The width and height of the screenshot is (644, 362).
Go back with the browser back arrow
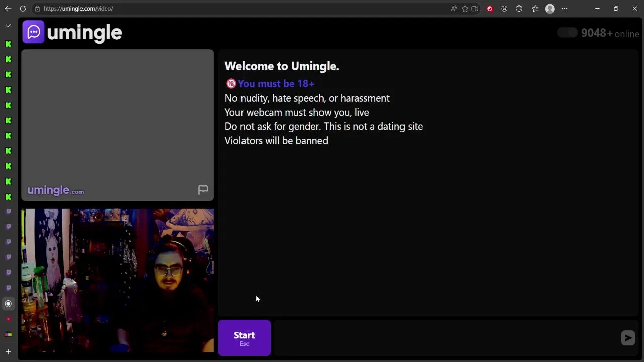[x=8, y=9]
